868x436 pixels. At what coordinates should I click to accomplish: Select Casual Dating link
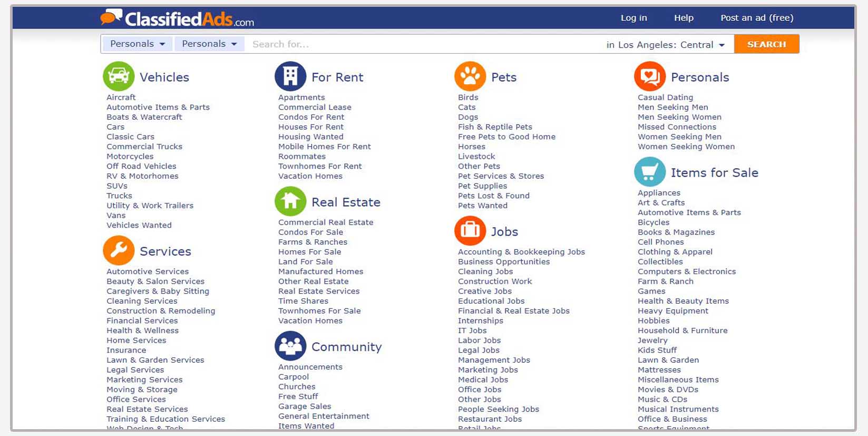[665, 98]
